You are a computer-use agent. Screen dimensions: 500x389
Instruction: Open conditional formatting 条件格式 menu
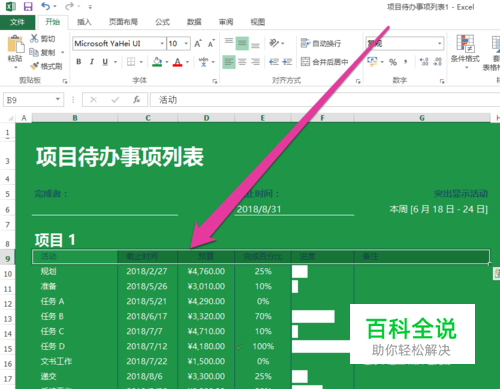click(465, 52)
